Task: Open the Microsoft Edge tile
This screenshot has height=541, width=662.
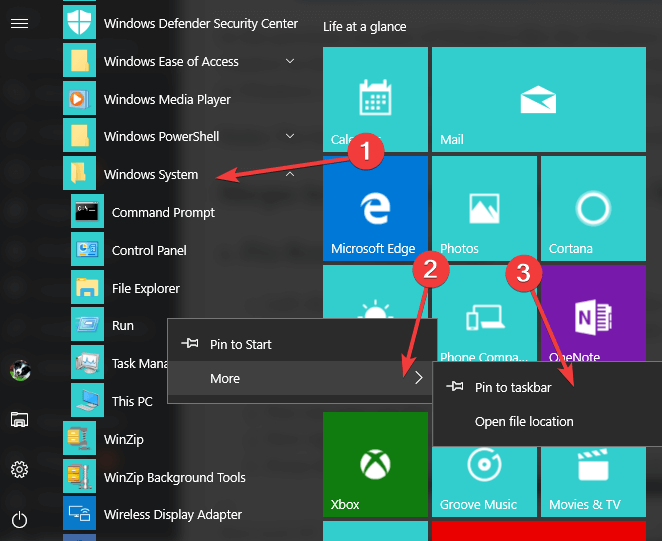Action: coord(375,209)
